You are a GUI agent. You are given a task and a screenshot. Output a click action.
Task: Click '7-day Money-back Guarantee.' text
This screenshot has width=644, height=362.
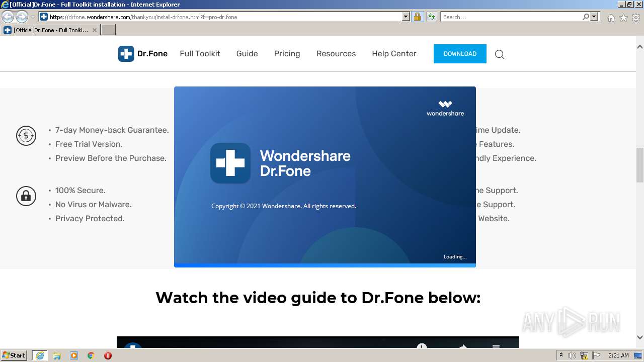112,130
